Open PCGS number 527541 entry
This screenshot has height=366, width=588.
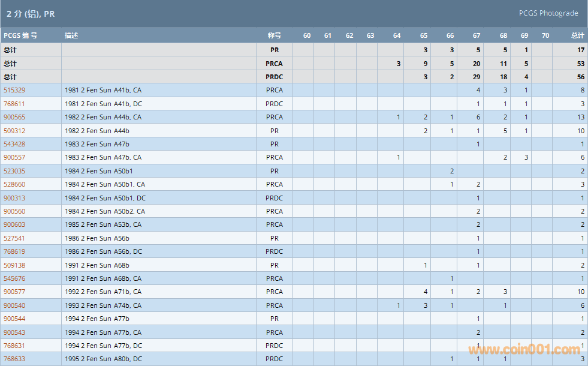(x=14, y=238)
